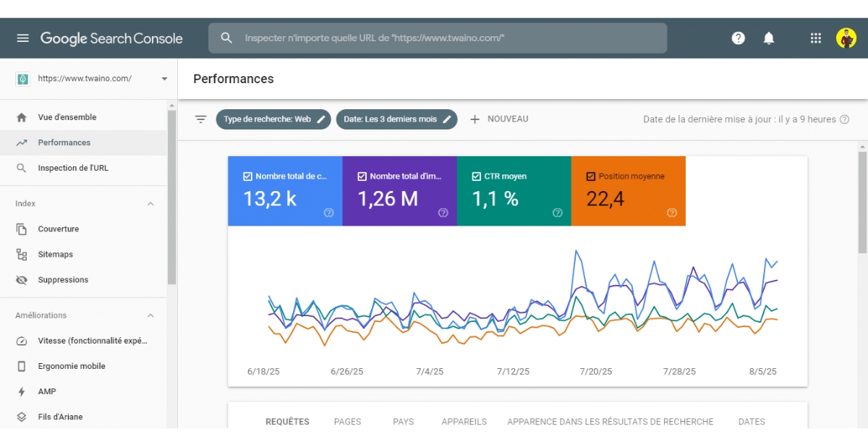Image resolution: width=868 pixels, height=434 pixels.
Task: Open the hamburger main menu
Action: click(x=23, y=38)
